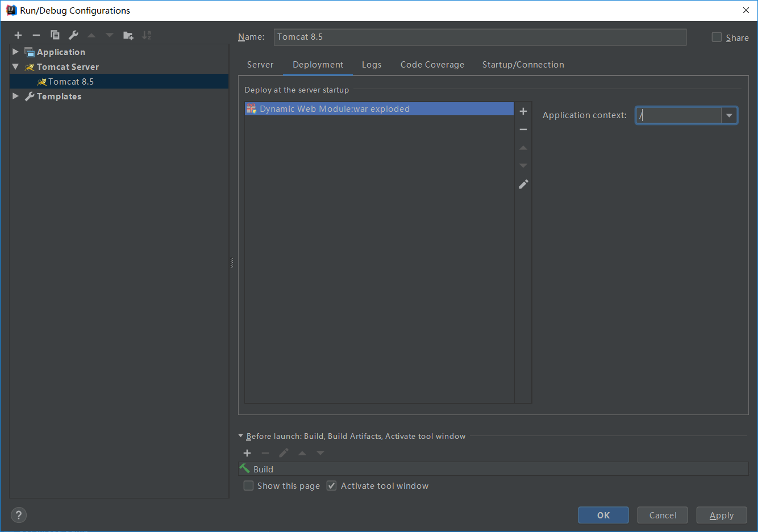The width and height of the screenshot is (758, 532).
Task: Move before-launch task down arrow
Action: tap(320, 453)
